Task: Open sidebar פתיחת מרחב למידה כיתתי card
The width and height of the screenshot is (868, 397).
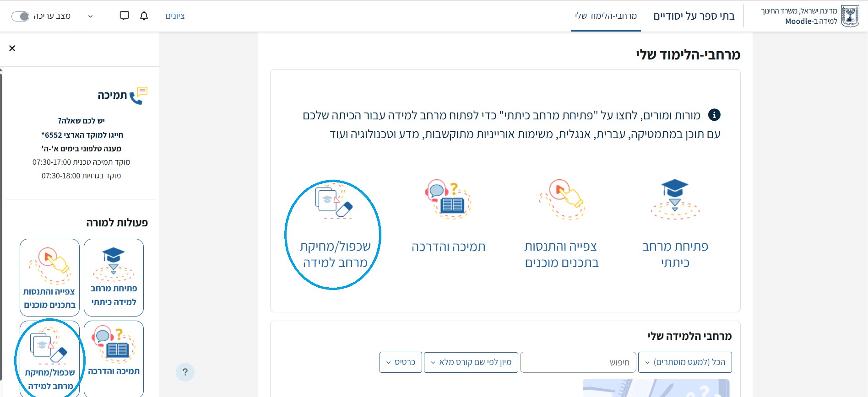Action: [x=114, y=277]
